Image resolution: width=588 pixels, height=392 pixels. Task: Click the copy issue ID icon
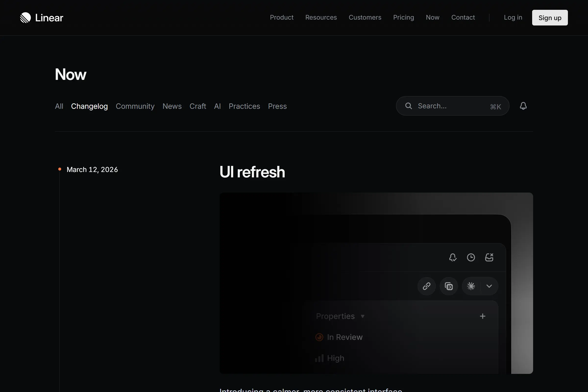(x=449, y=286)
